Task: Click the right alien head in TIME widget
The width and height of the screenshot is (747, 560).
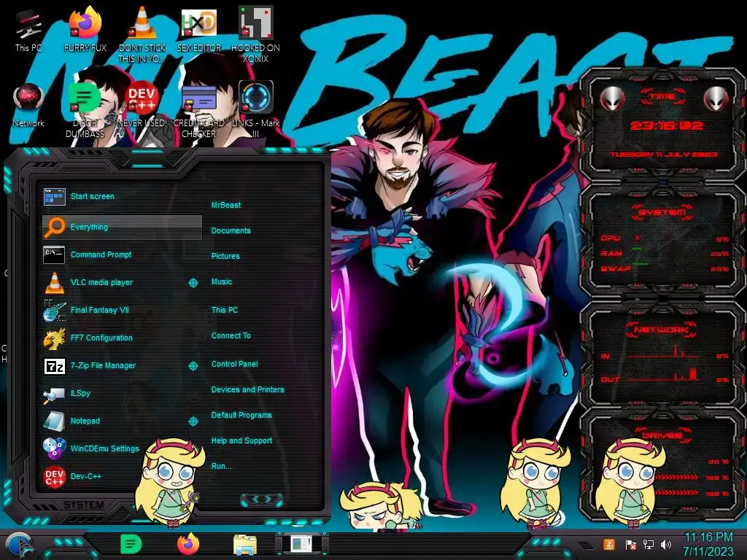Action: tap(716, 98)
